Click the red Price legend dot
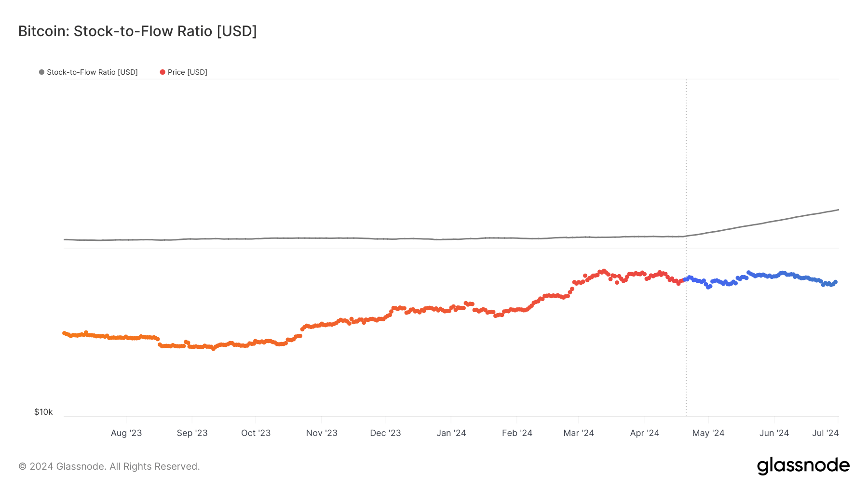Screen dimensions: 868x488 163,72
